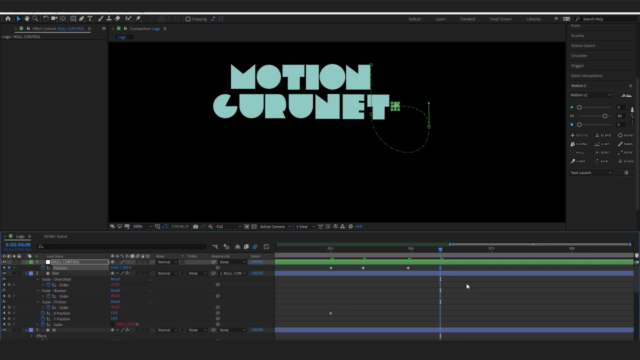
Task: Hide layer 3 with its eye icon
Action: point(4,330)
